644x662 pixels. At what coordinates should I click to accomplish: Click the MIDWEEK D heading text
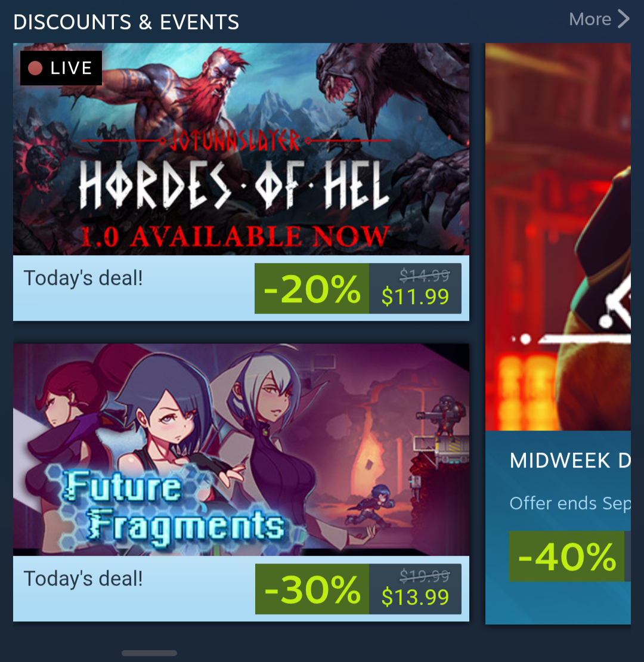click(570, 460)
